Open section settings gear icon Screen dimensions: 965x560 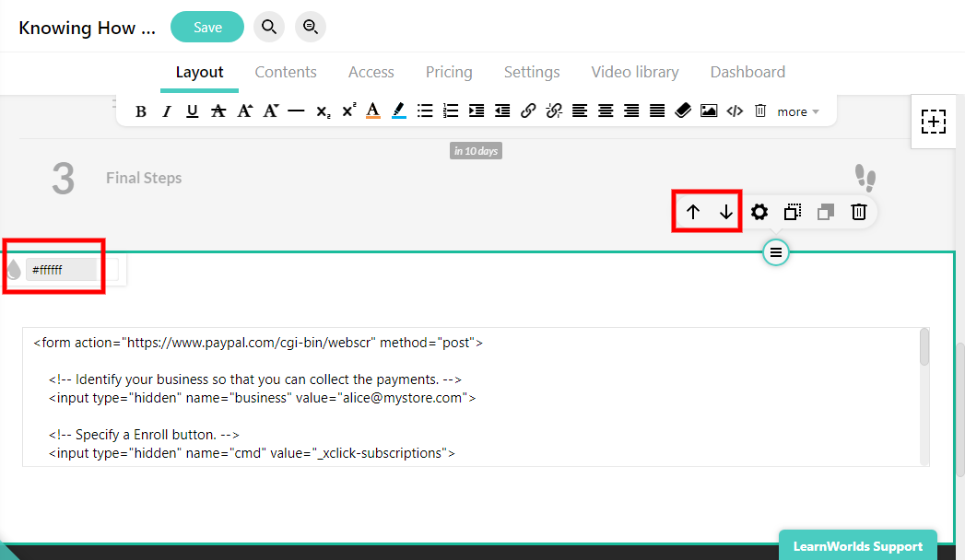[x=759, y=212]
